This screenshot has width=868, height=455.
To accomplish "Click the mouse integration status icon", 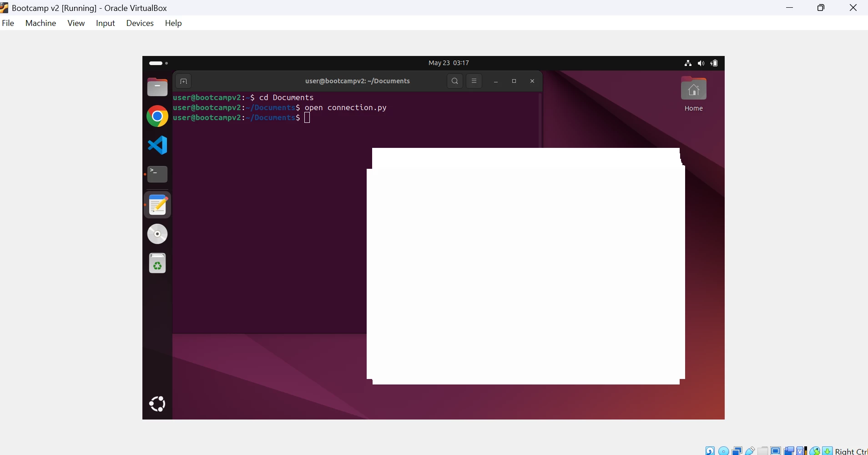I will pos(815,450).
